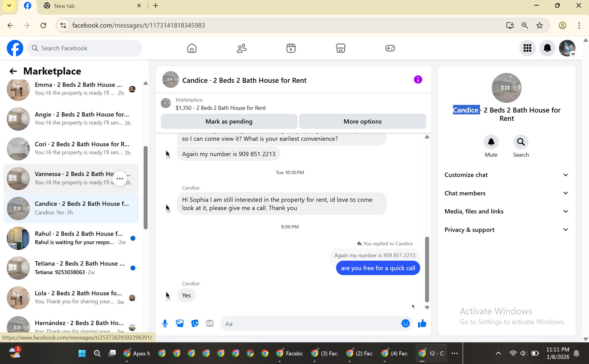Open Emma conversation in the list
This screenshot has width=589, height=364.
click(71, 89)
